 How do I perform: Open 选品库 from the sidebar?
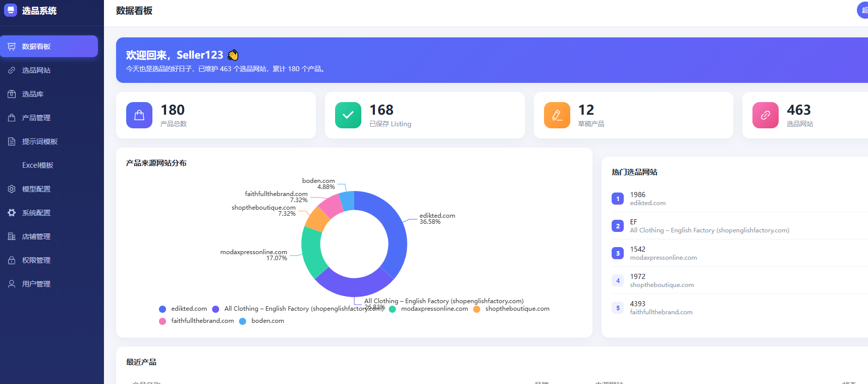click(49, 94)
